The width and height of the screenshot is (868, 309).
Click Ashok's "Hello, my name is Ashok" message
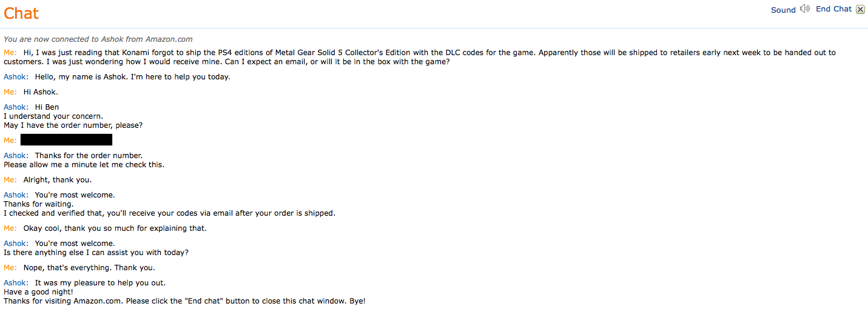point(132,77)
